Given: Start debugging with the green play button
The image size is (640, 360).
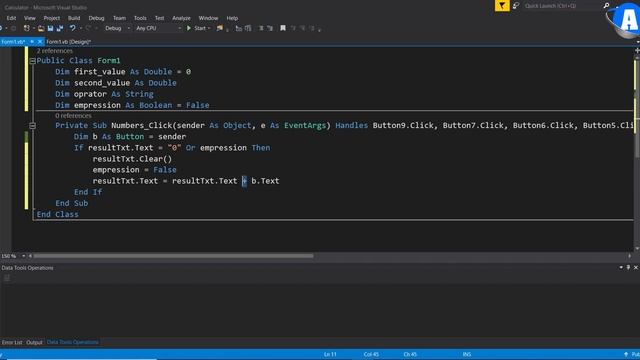Looking at the screenshot, I should point(189,28).
